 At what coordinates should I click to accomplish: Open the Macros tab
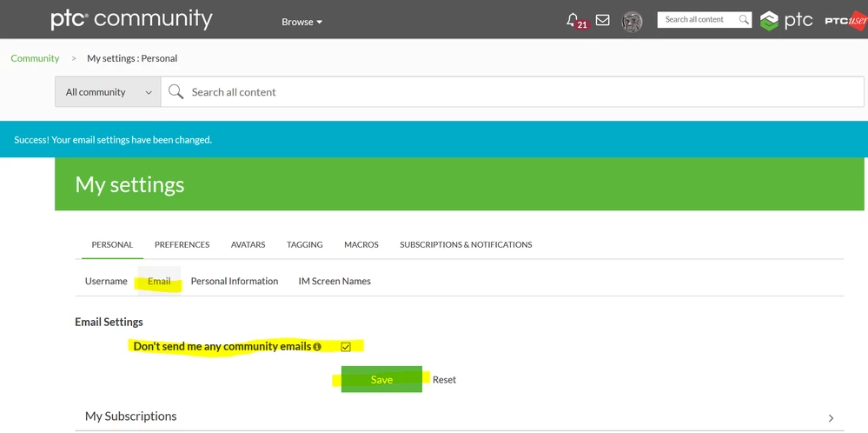pos(361,244)
